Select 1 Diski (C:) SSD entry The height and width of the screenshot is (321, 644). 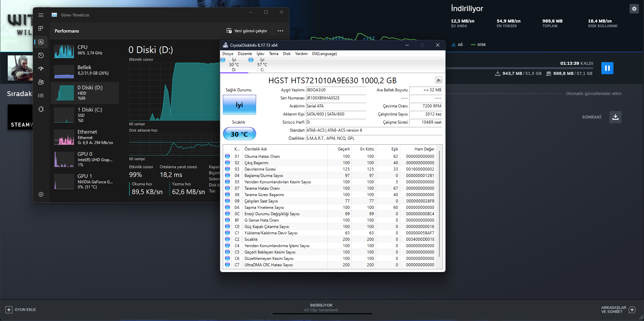pos(85,115)
